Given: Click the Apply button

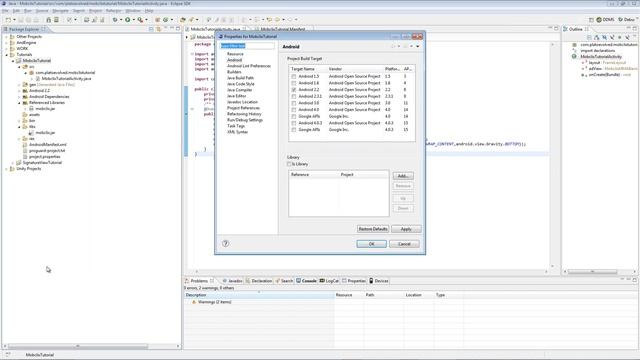Looking at the screenshot, I should pos(406,229).
